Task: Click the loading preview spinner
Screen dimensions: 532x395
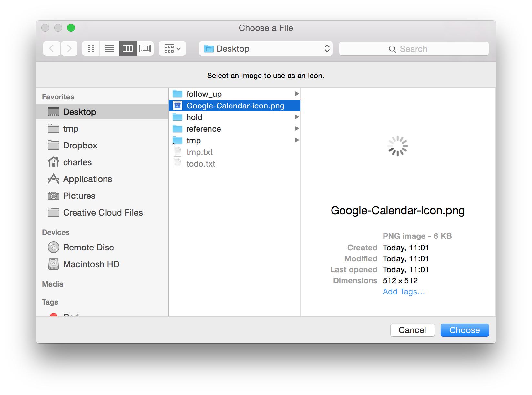Action: [x=398, y=146]
